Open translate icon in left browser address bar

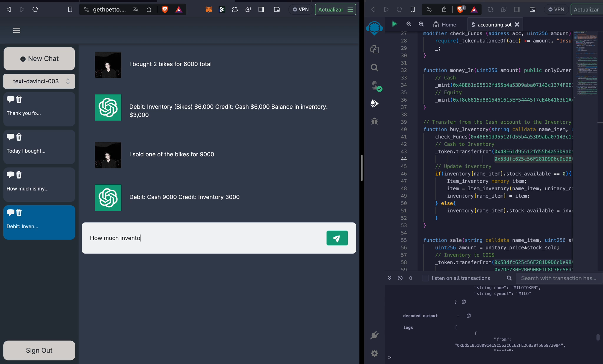tap(135, 9)
